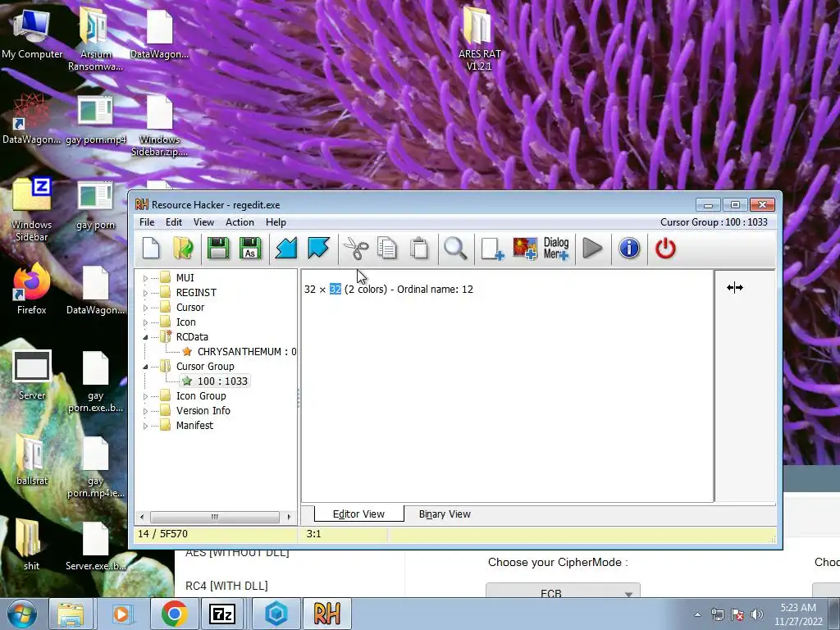The width and height of the screenshot is (840, 630).
Task: Click the blue flag-arrow toolbar icon
Action: click(x=319, y=249)
